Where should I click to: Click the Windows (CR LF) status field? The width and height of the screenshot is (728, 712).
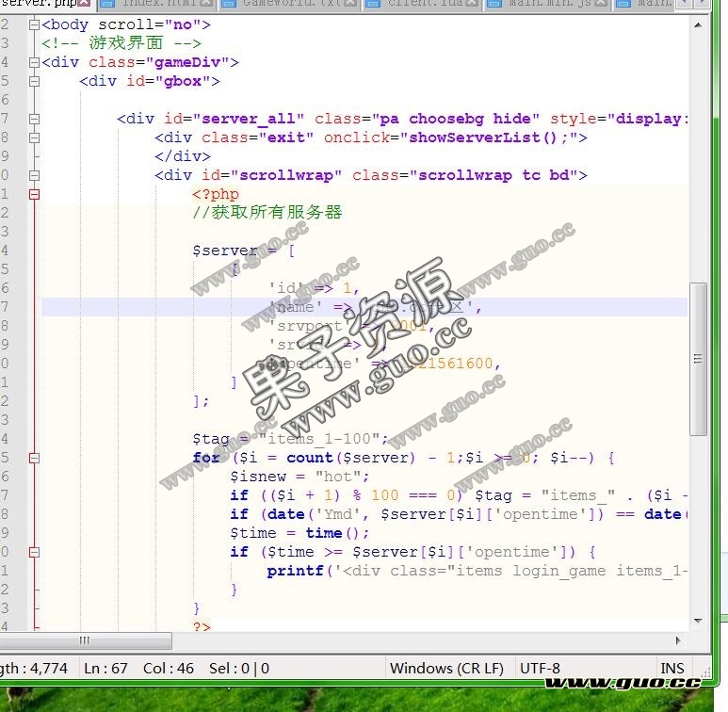point(446,669)
